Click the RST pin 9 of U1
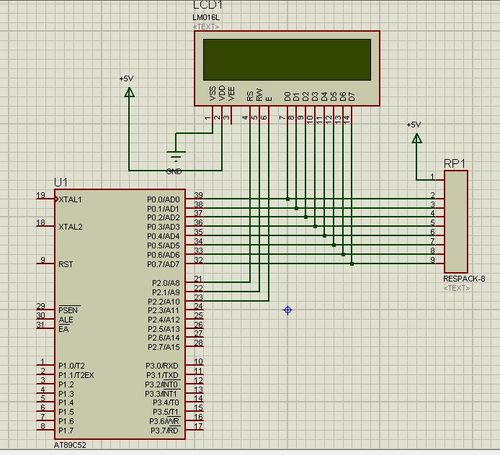The height and width of the screenshot is (455, 500). (46, 263)
